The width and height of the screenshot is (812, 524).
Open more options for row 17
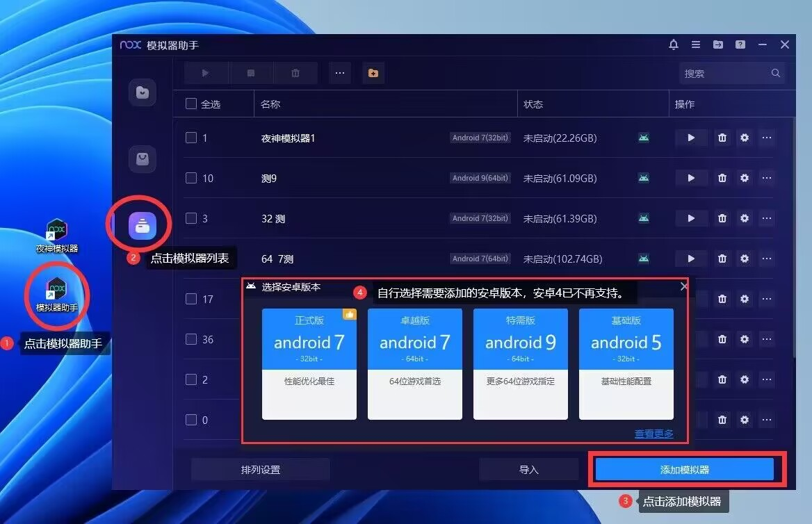click(x=767, y=299)
